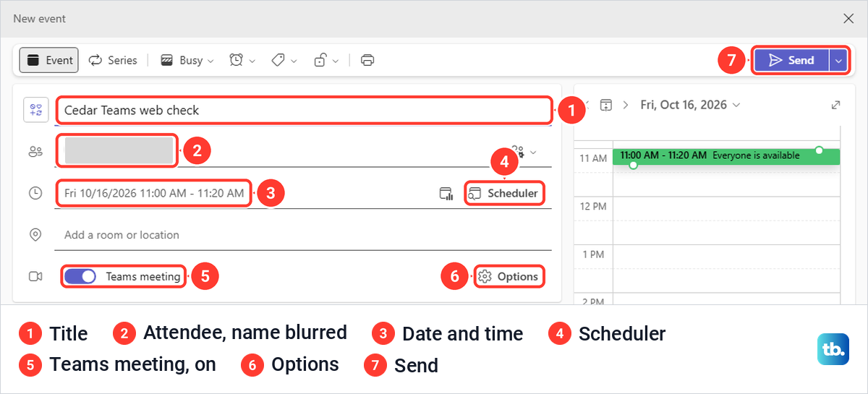The width and height of the screenshot is (868, 394).
Task: Send the meeting invitation
Action: [791, 61]
